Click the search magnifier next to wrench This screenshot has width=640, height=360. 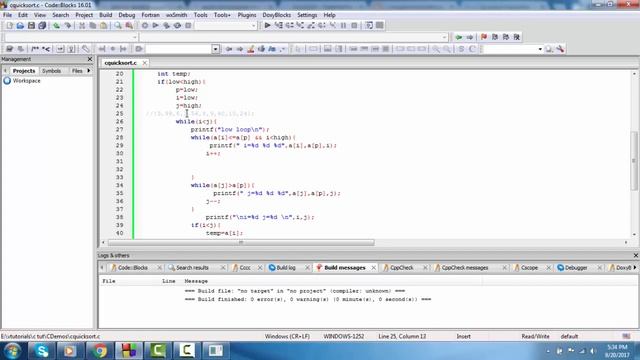(x=549, y=49)
